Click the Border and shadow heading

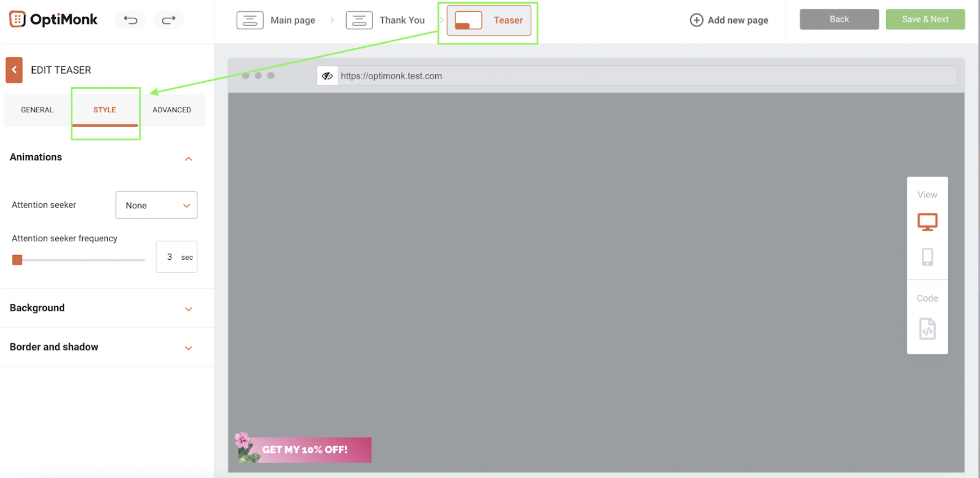(54, 347)
